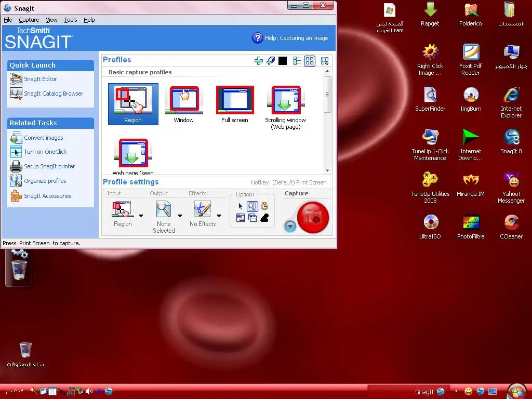The width and height of the screenshot is (532, 399).
Task: Click Turn on OneClick
Action: [x=38, y=152]
